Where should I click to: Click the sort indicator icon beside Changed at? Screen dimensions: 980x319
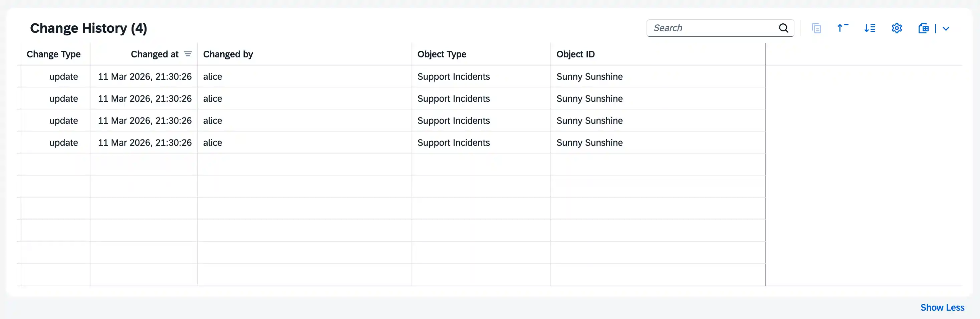[188, 54]
